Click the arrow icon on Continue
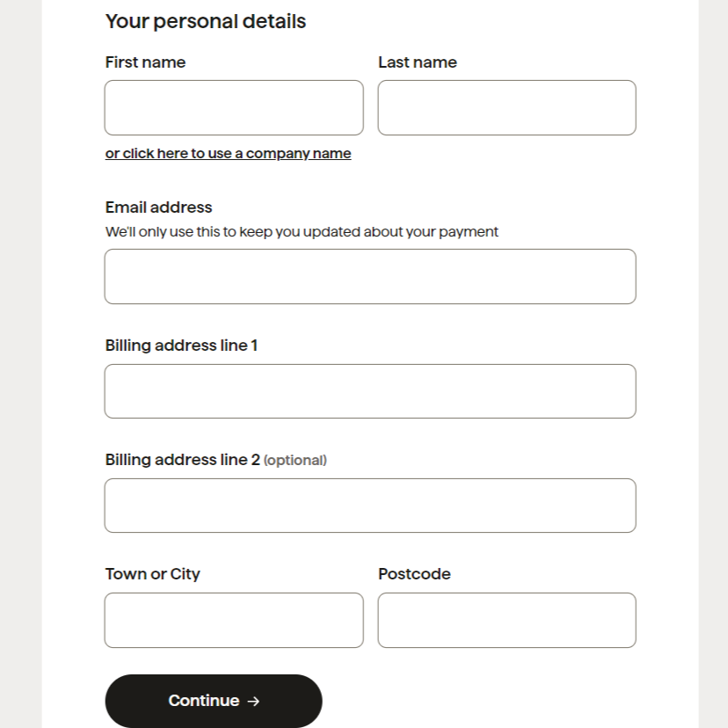Viewport: 728px width, 728px height. pos(253,702)
